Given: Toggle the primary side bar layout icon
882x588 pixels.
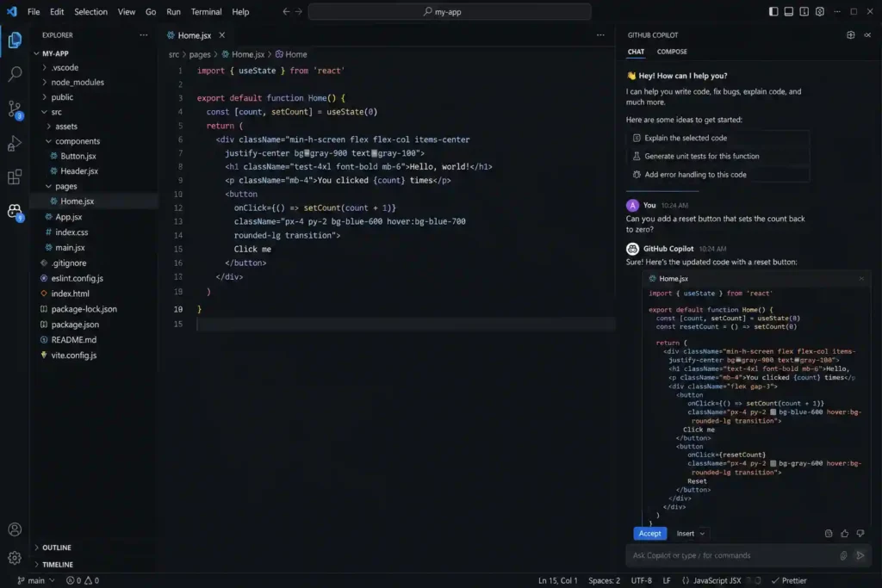Looking at the screenshot, I should (773, 11).
